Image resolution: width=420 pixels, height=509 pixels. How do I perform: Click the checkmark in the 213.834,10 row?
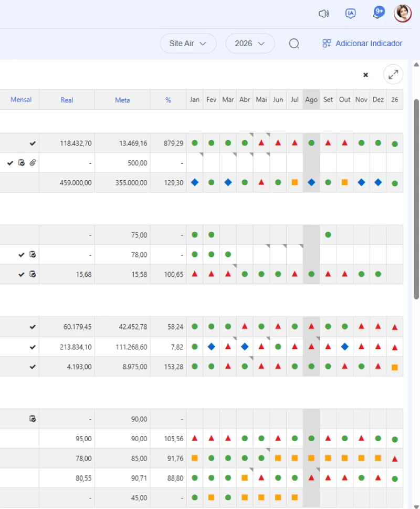33,347
